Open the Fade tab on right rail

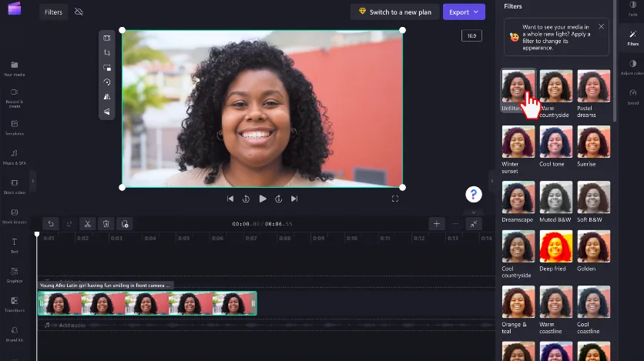tap(633, 8)
